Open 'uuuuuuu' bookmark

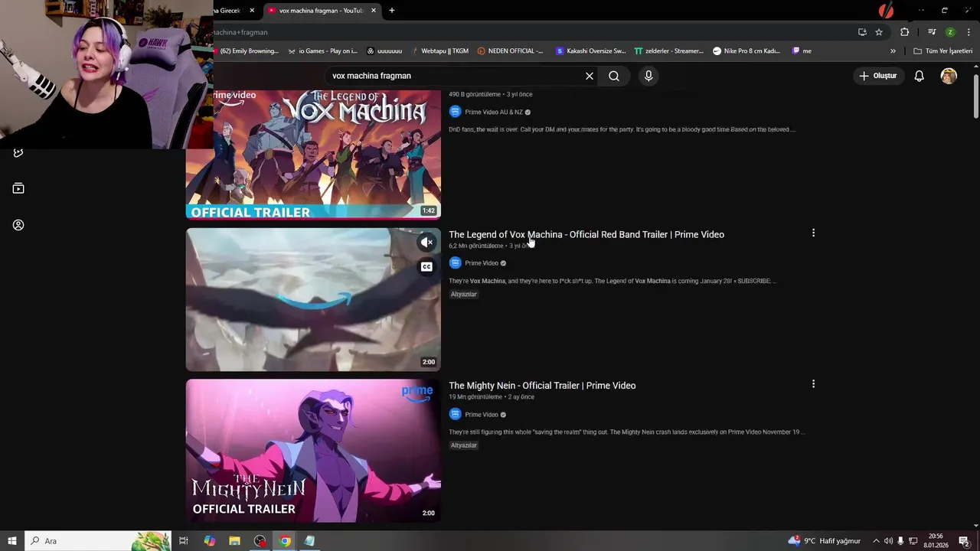(384, 51)
